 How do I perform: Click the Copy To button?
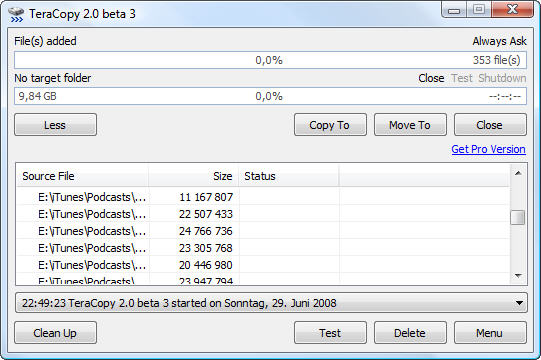(330, 125)
